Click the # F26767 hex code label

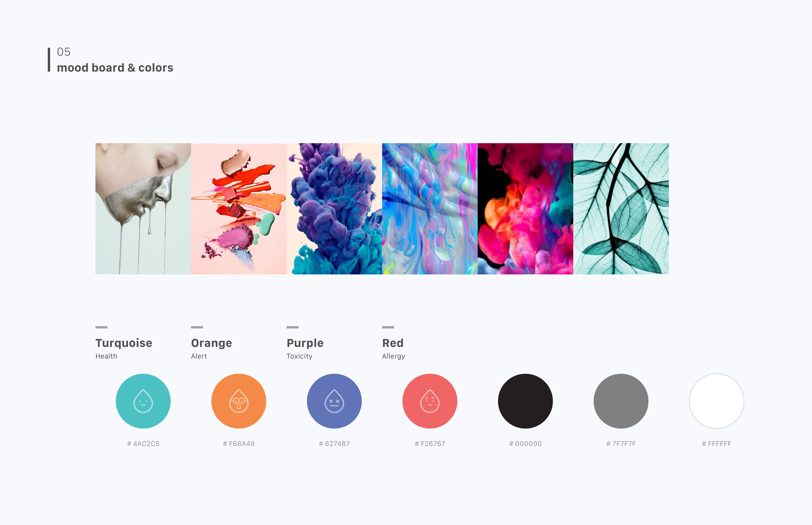pyautogui.click(x=430, y=443)
